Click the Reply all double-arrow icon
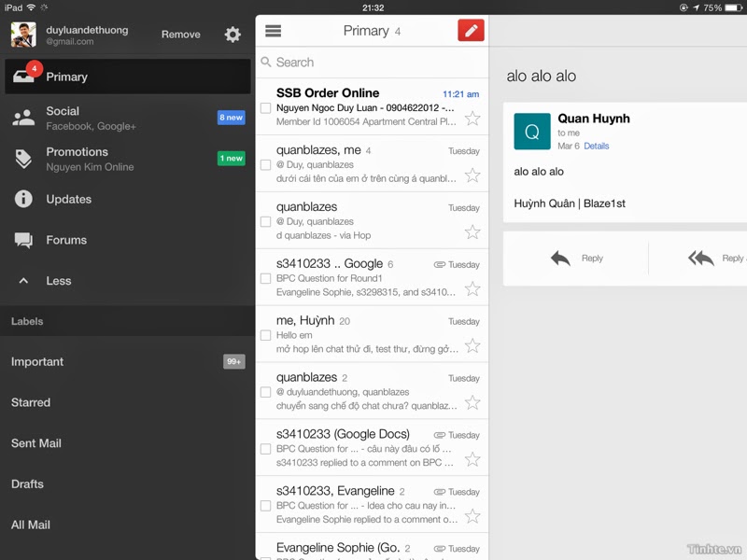The height and width of the screenshot is (560, 747). tap(701, 259)
